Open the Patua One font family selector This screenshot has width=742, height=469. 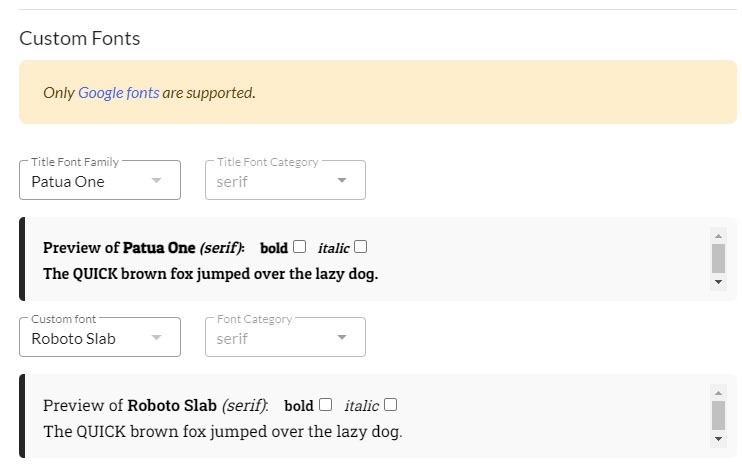coord(100,180)
